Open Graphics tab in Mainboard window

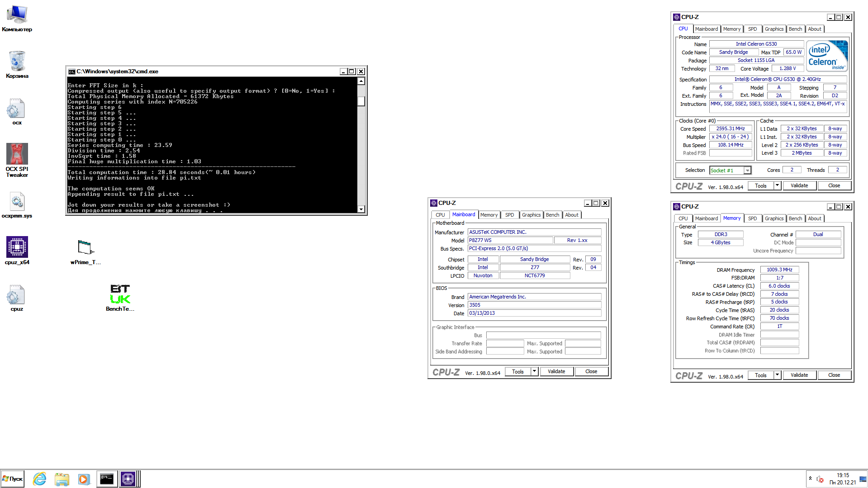[x=531, y=215]
